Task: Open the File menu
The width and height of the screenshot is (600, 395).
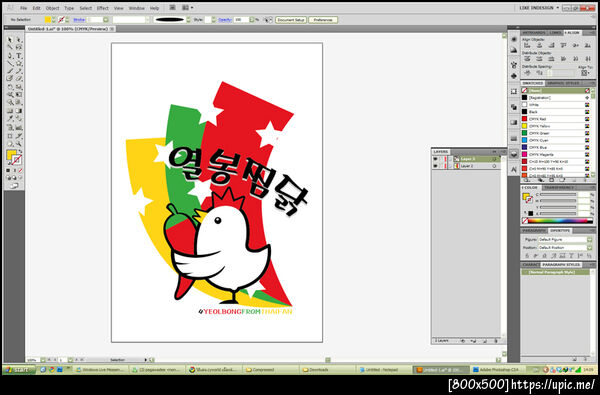Action: pos(24,8)
